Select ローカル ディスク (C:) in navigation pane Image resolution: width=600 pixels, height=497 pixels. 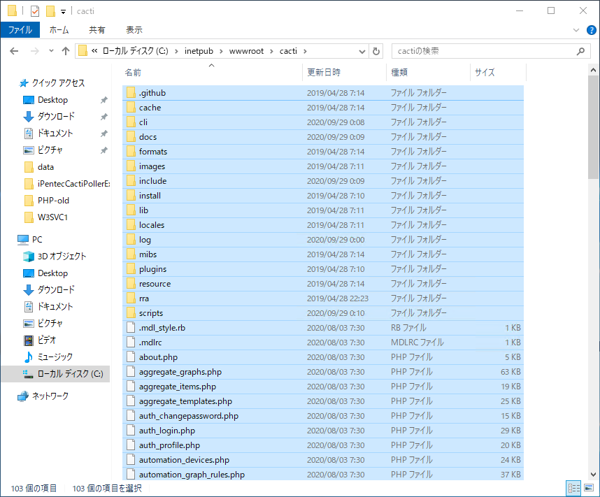pos(56,374)
